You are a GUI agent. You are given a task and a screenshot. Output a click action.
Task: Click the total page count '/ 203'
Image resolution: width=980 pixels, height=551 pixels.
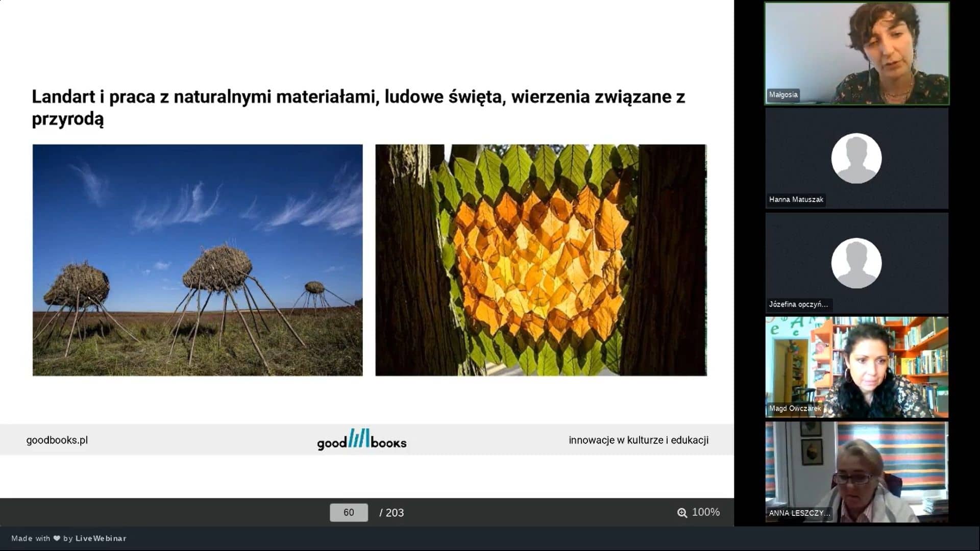tap(391, 513)
